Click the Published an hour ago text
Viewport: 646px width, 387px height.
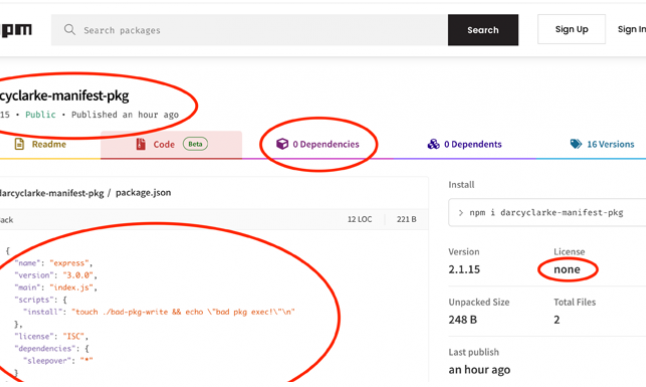pos(125,115)
